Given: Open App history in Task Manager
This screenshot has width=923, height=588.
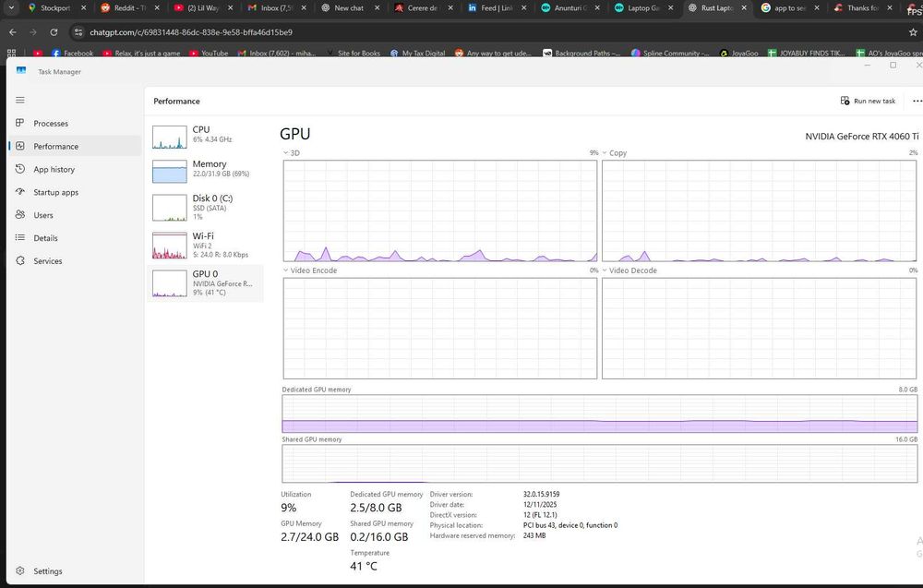Looking at the screenshot, I should (x=74, y=170).
